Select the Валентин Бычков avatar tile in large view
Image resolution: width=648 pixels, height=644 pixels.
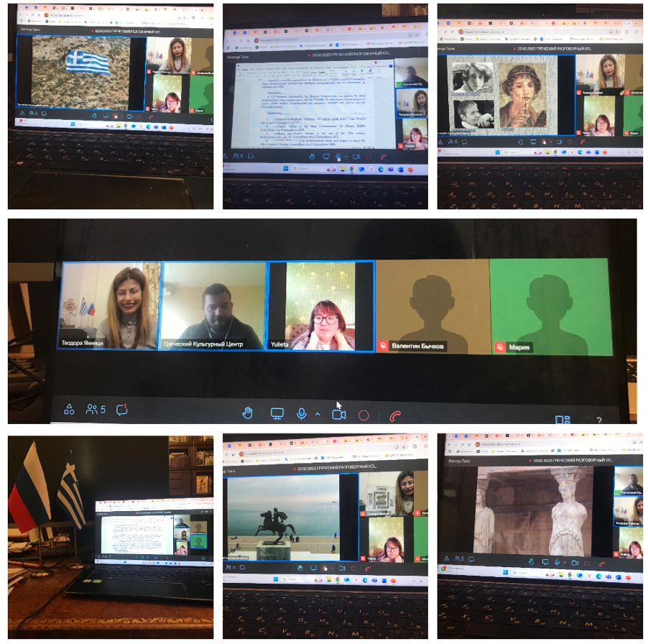432,306
